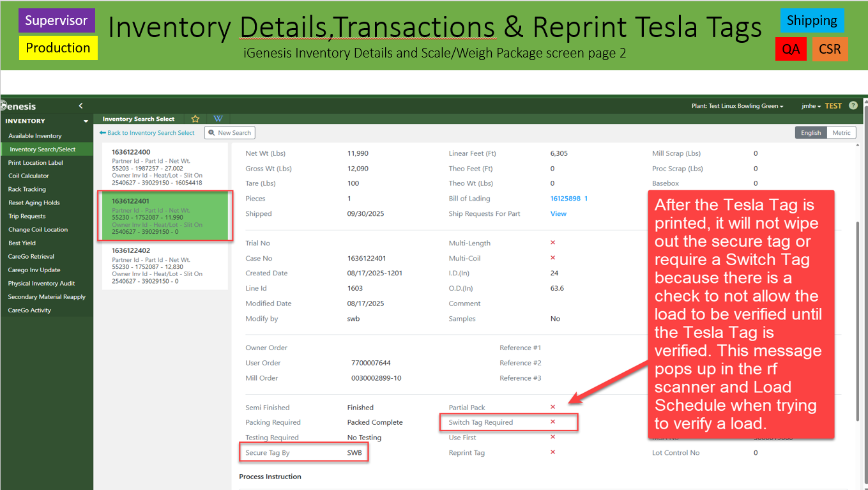Open Available Inventory in sidebar

tap(35, 136)
